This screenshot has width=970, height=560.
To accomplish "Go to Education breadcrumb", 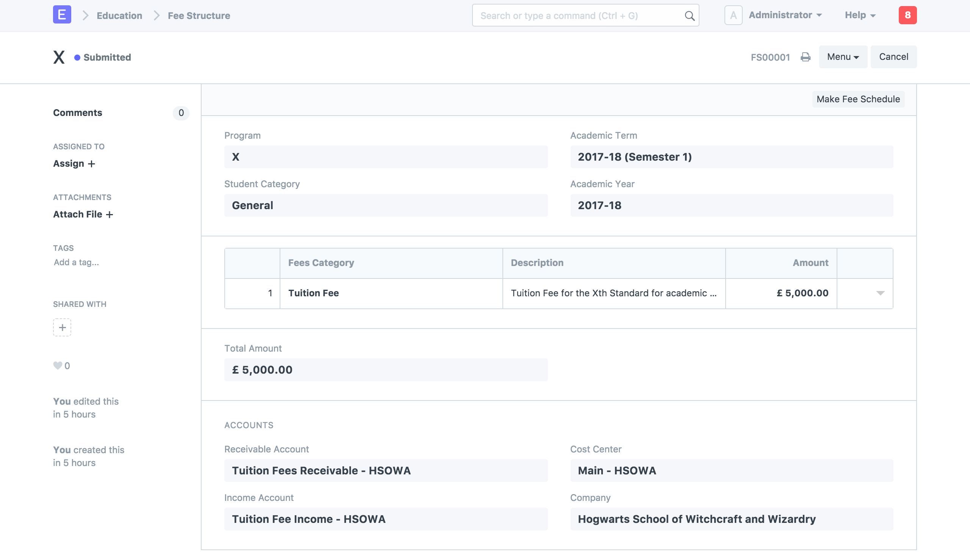I will pyautogui.click(x=119, y=16).
